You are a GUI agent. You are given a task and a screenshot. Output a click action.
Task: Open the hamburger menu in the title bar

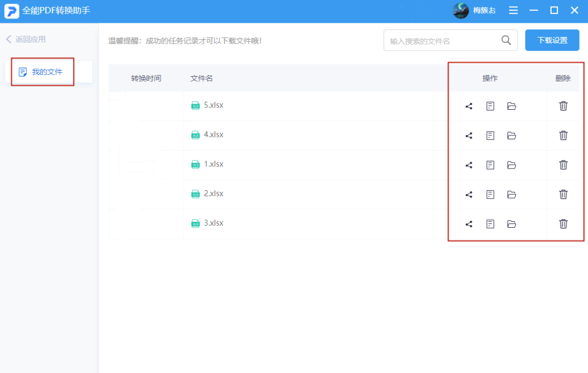(x=513, y=10)
